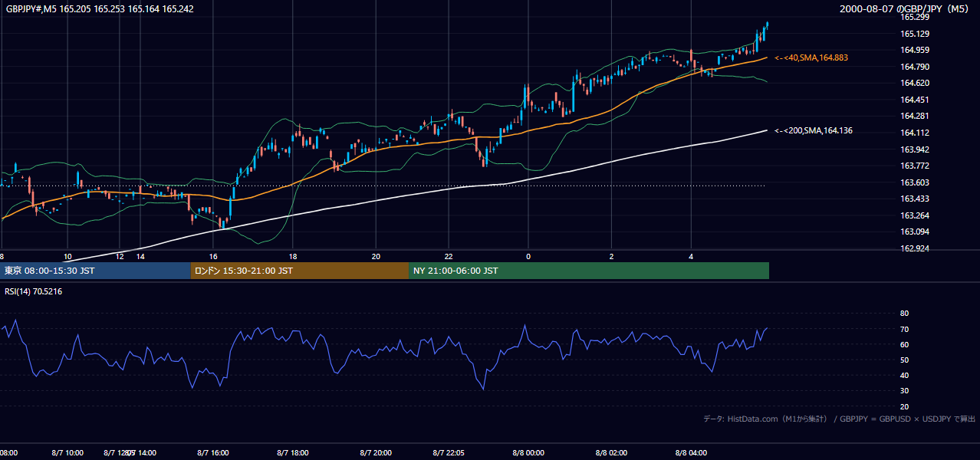
Task: Click price axis value 163.603
Action: 914,182
